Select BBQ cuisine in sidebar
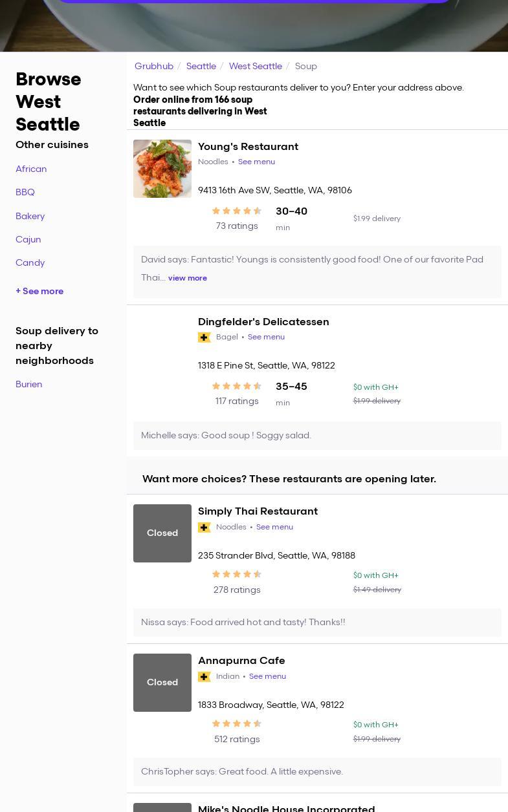The image size is (508, 812). coord(25,192)
